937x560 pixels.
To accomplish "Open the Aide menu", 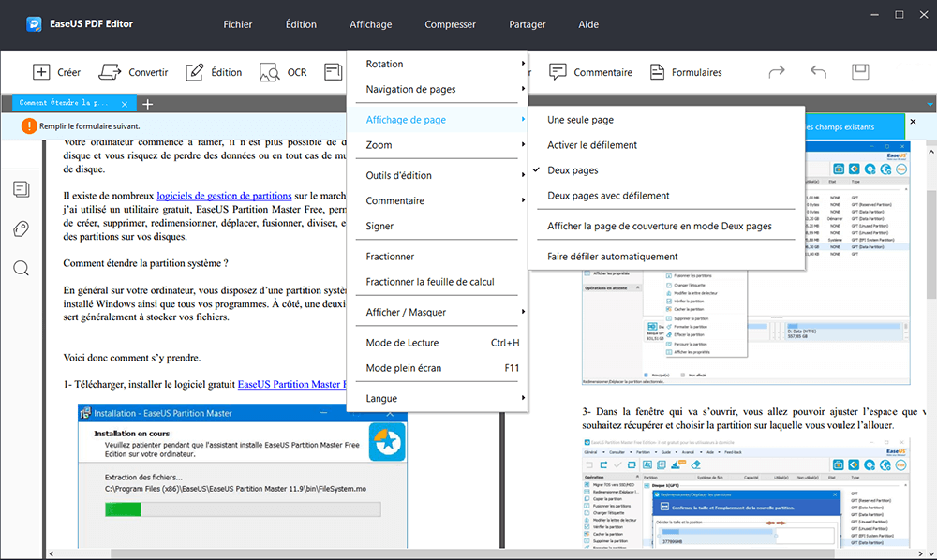I will click(588, 24).
